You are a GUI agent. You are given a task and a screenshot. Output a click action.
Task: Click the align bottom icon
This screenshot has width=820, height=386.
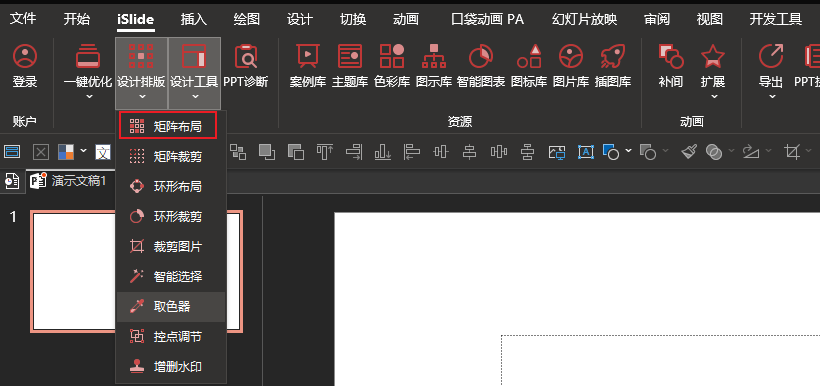(x=383, y=152)
